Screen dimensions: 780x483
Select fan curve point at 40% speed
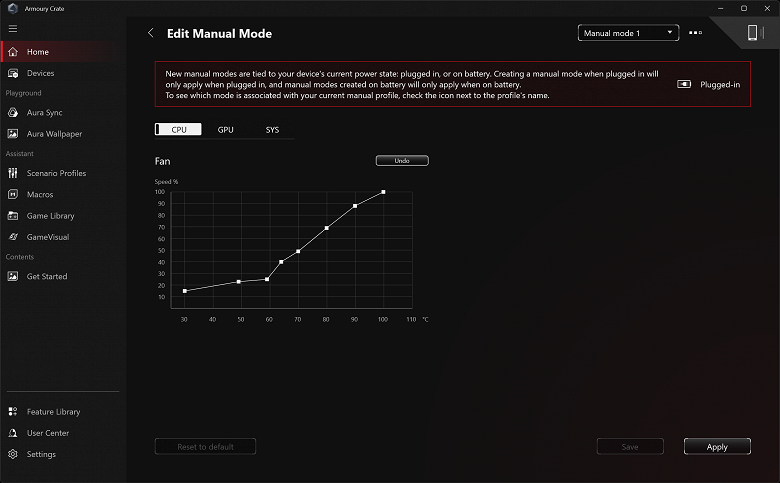pyautogui.click(x=281, y=262)
